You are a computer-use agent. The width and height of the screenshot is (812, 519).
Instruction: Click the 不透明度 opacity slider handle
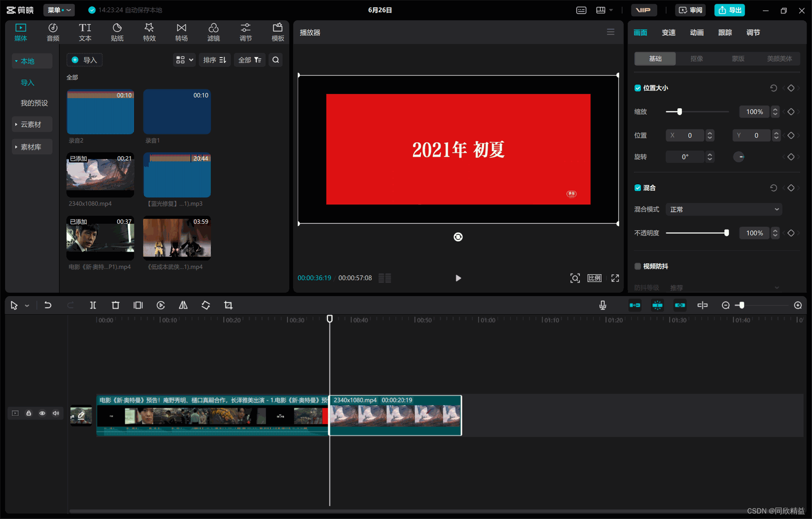[726, 233]
